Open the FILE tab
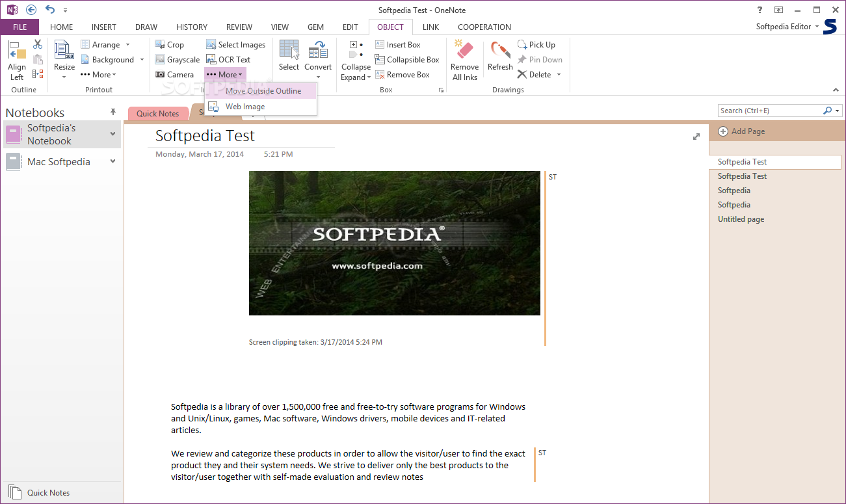846x504 pixels. (x=20, y=27)
